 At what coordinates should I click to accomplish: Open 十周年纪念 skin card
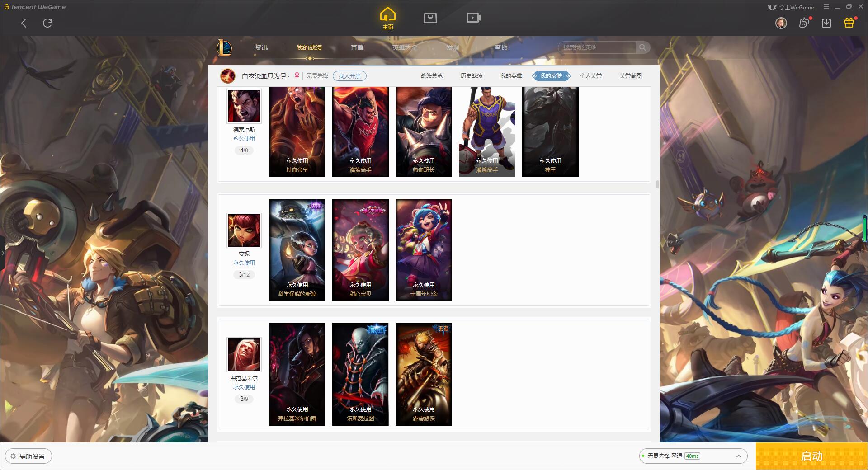pyautogui.click(x=424, y=250)
